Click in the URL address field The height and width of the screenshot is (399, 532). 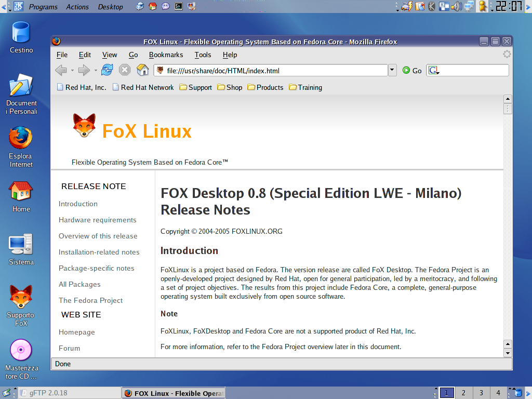tap(271, 71)
